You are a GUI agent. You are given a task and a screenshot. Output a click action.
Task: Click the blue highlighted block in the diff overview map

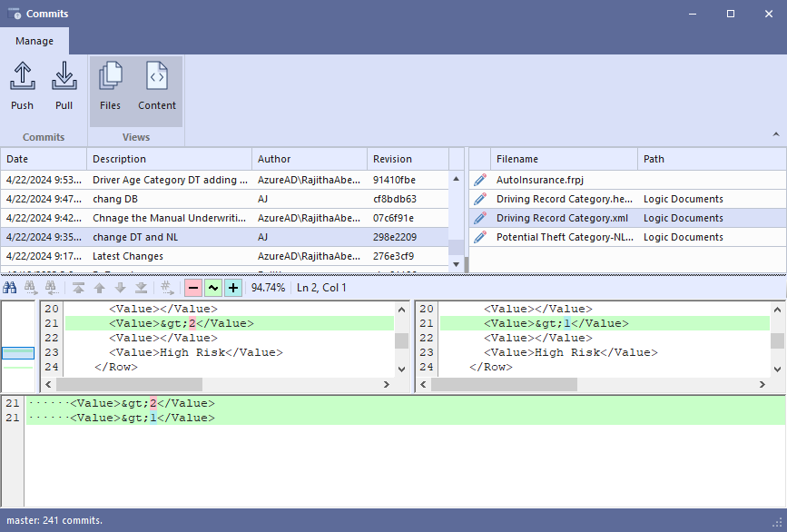tap(18, 353)
